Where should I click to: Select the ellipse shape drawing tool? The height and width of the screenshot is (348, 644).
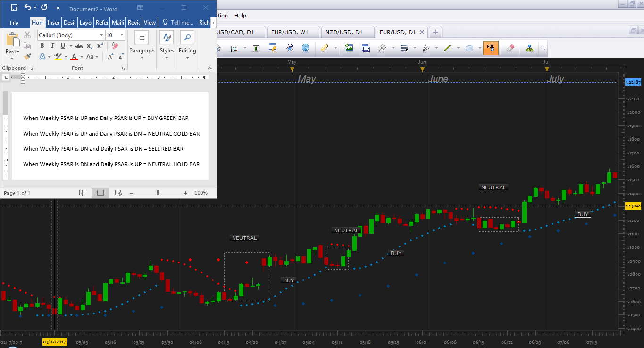(x=469, y=48)
